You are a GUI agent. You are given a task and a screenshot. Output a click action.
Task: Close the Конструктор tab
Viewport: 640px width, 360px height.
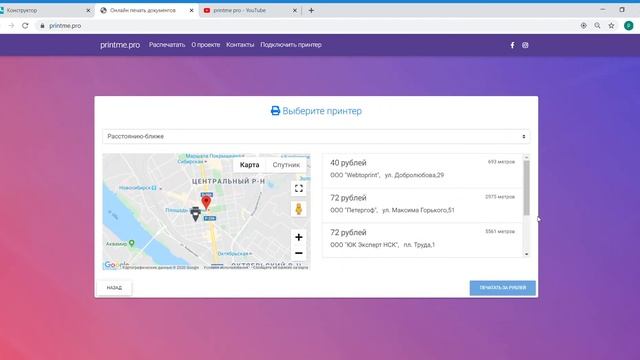coord(88,11)
